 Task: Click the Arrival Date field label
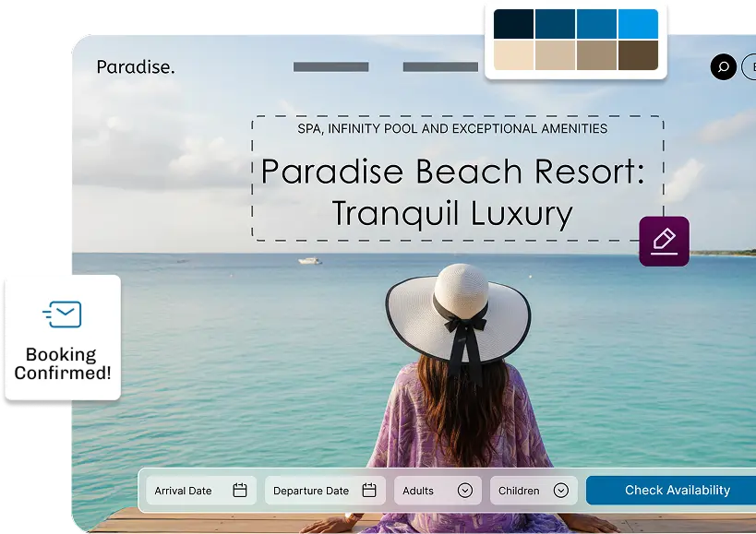point(183,491)
